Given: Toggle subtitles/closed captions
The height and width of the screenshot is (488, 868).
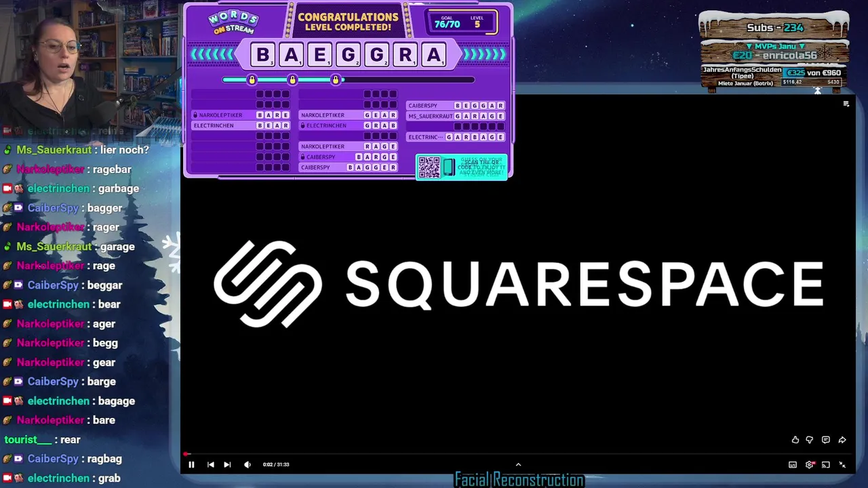Looking at the screenshot, I should pyautogui.click(x=793, y=464).
